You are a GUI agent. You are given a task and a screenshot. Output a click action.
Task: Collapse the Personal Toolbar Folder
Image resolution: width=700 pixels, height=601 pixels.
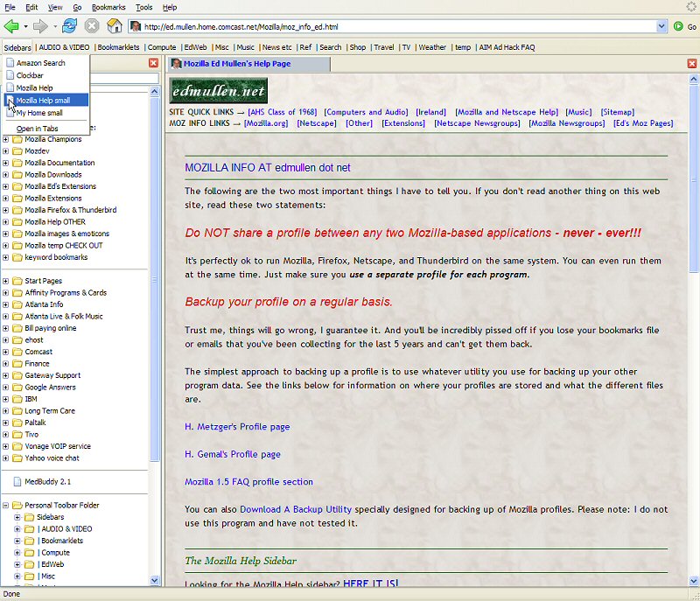coord(6,506)
